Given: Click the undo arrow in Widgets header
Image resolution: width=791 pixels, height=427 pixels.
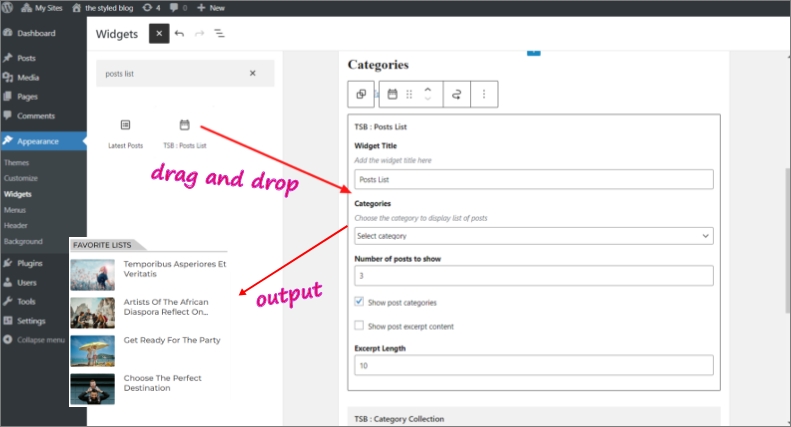Looking at the screenshot, I should [x=179, y=34].
